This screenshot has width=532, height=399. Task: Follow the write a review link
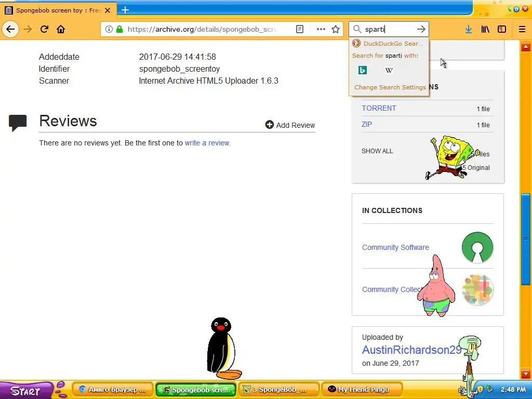tap(207, 143)
